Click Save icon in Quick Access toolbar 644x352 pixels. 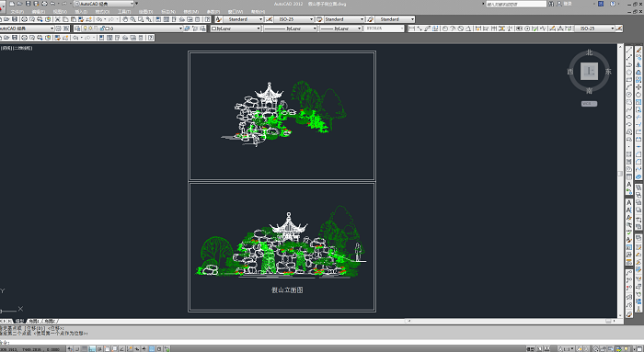coord(28,4)
